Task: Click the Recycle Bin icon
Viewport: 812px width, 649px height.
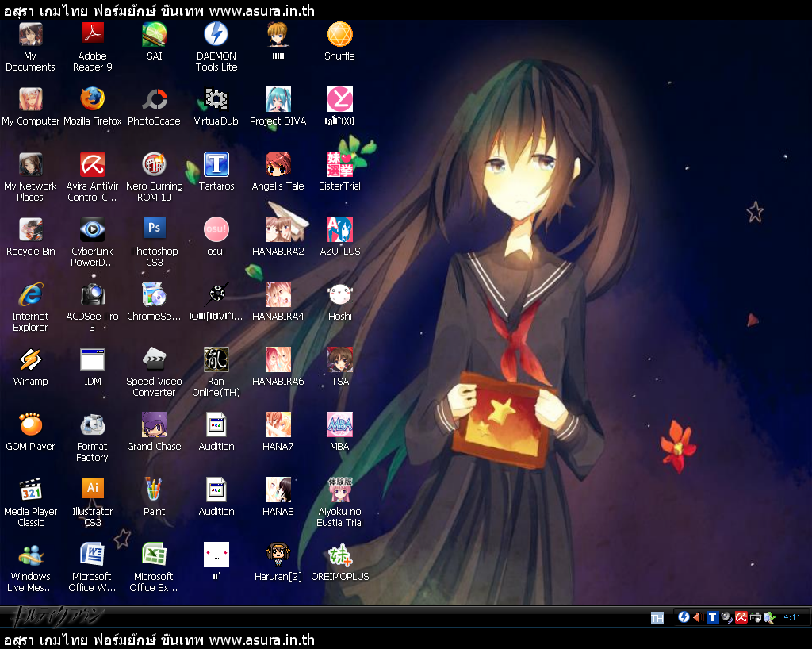Action: tap(31, 237)
